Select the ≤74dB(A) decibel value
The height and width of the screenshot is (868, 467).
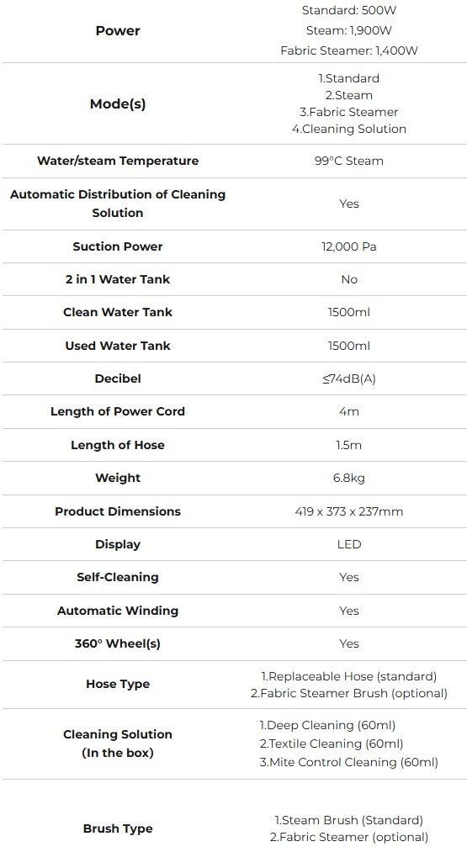349,378
